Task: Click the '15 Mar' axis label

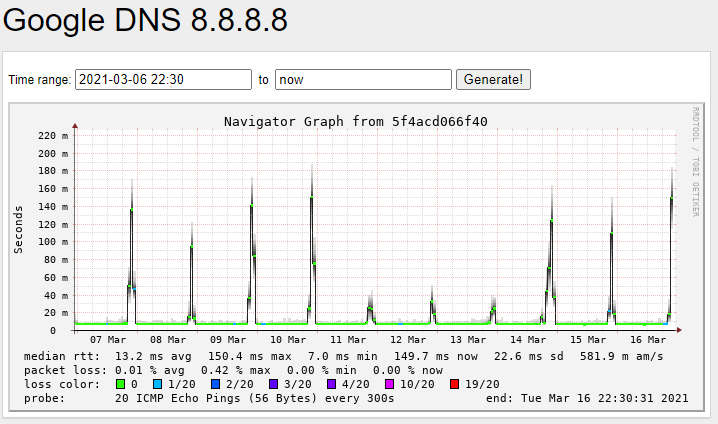Action: (588, 340)
